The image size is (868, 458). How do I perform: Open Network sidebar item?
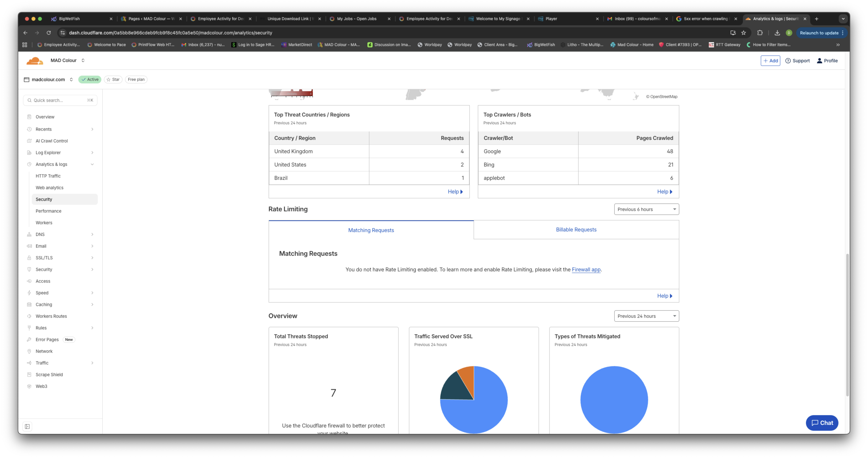pos(44,351)
